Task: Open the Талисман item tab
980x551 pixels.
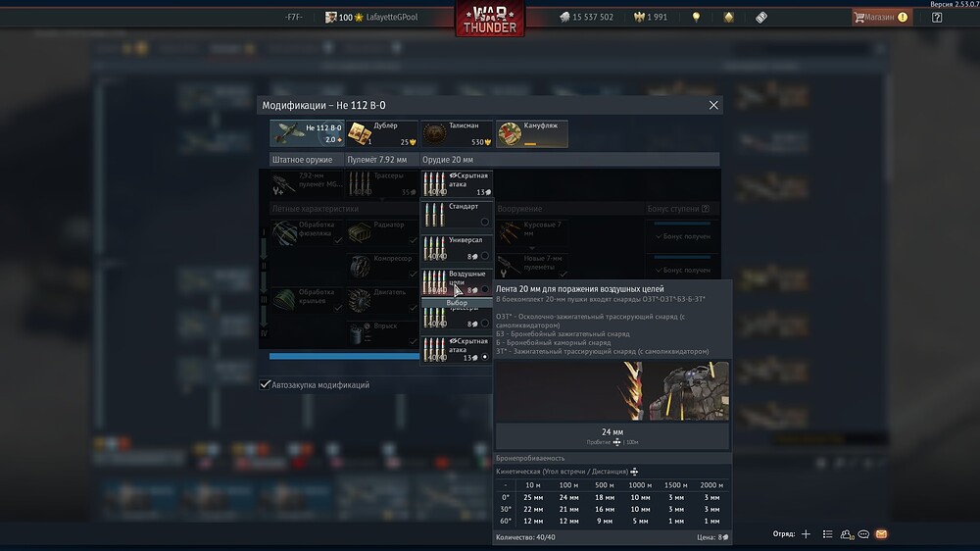Action: coord(457,133)
